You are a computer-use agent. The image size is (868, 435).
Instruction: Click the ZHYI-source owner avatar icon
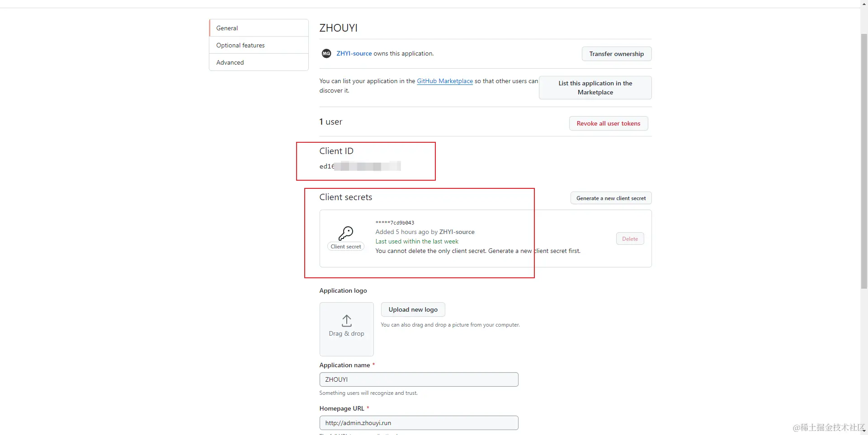coord(326,53)
